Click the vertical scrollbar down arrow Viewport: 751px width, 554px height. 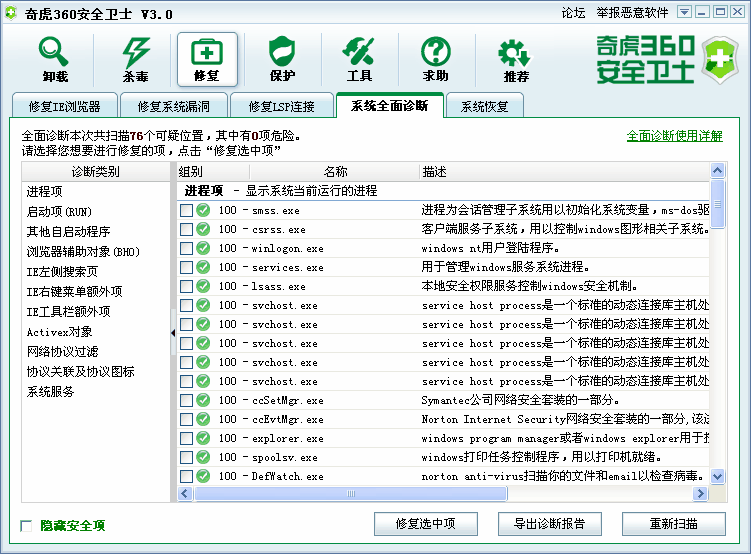[x=717, y=476]
